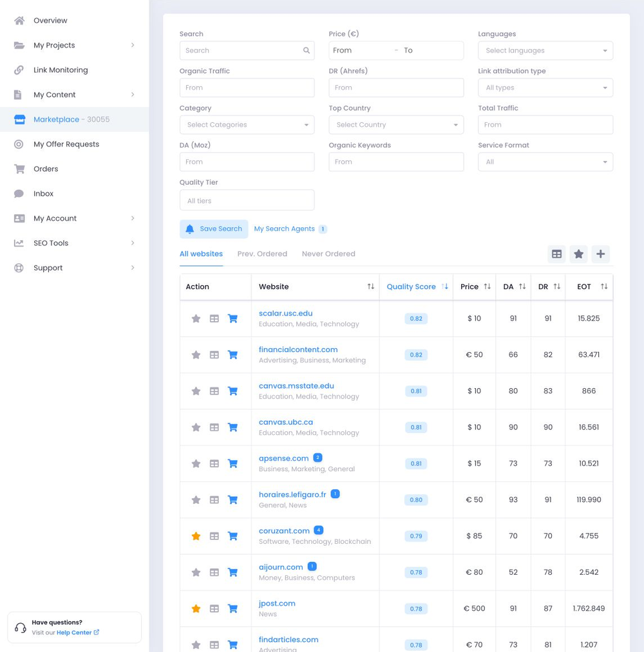The width and height of the screenshot is (644, 652).
Task: Open Overview via the home icon
Action: coord(19,21)
